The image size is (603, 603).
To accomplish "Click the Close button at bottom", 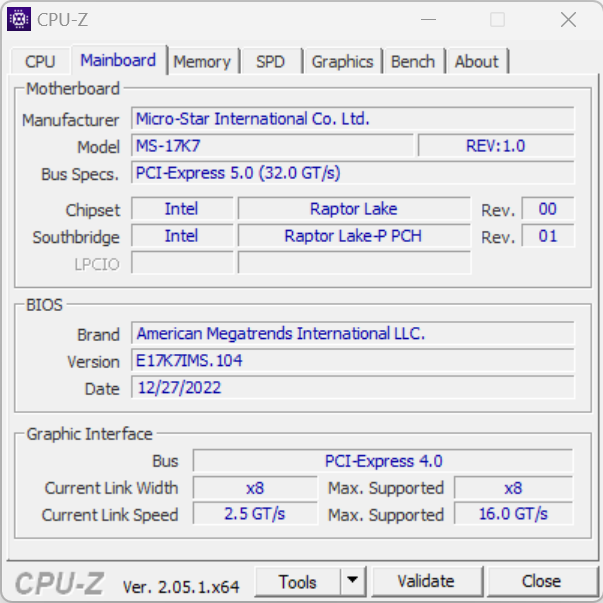I will click(541, 581).
